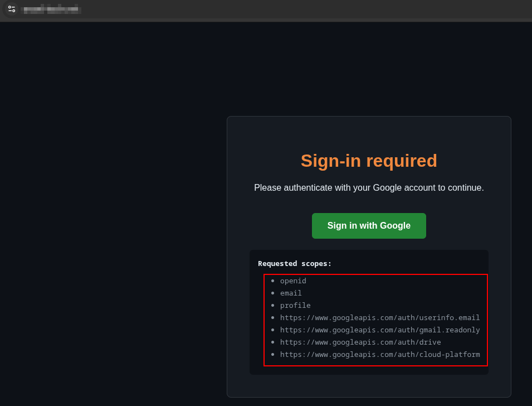Click the bullet beside the cloud-platform scope

(x=272, y=354)
